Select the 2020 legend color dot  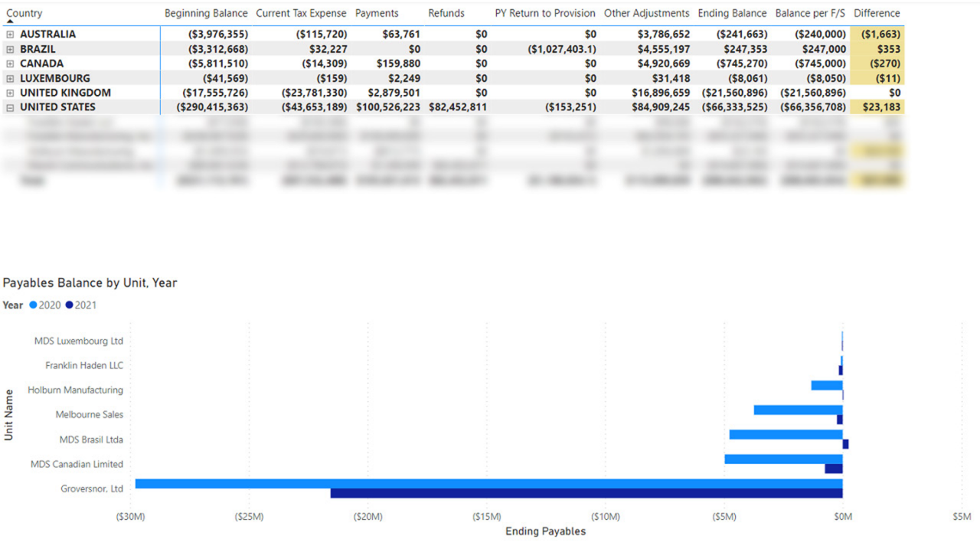pos(33,305)
